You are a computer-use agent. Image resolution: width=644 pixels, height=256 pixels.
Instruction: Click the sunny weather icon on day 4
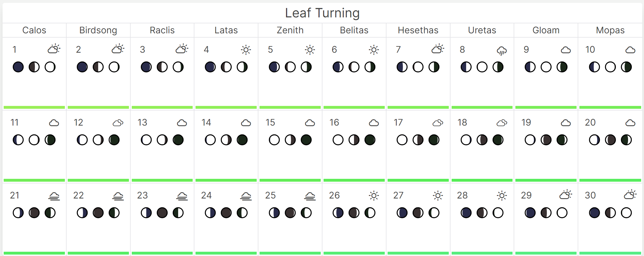[x=246, y=50]
